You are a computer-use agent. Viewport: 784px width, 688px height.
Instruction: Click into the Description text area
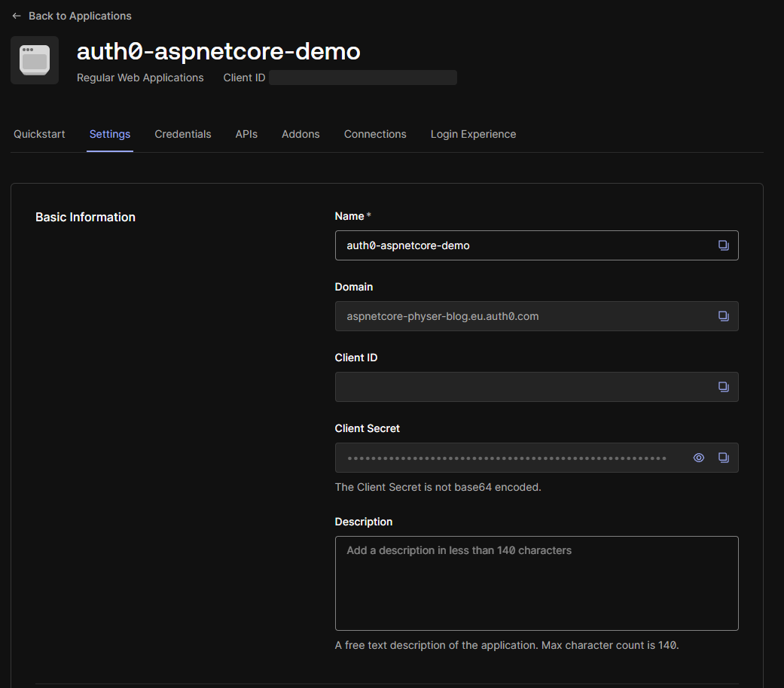pyautogui.click(x=536, y=583)
